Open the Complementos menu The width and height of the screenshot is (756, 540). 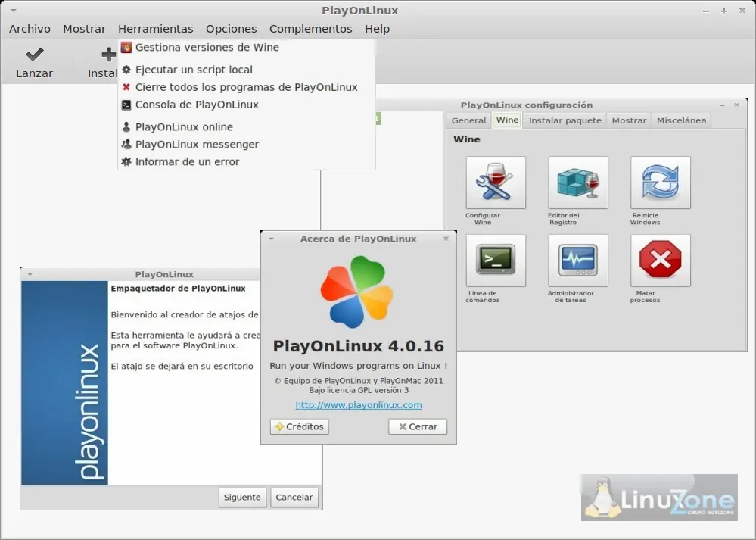[x=310, y=29]
